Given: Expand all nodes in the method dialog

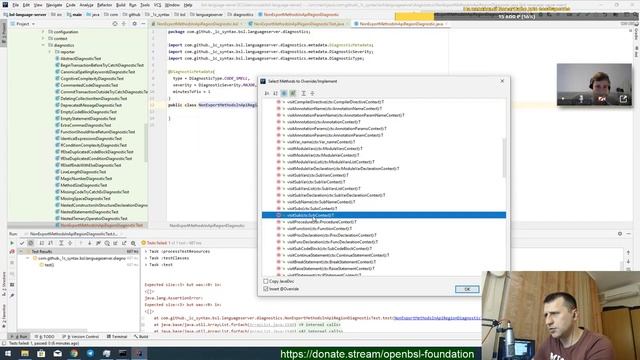Looking at the screenshot, I should (x=303, y=93).
